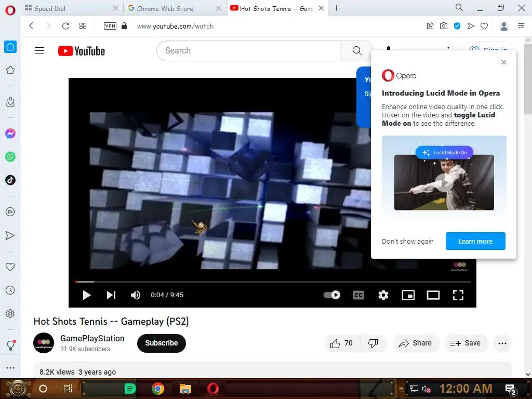Open Messenger in the sidebar
Image resolution: width=532 pixels, height=399 pixels.
(x=10, y=134)
